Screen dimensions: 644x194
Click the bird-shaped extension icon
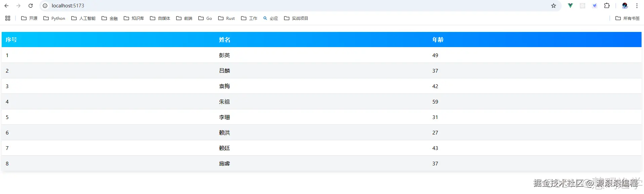coord(595,6)
